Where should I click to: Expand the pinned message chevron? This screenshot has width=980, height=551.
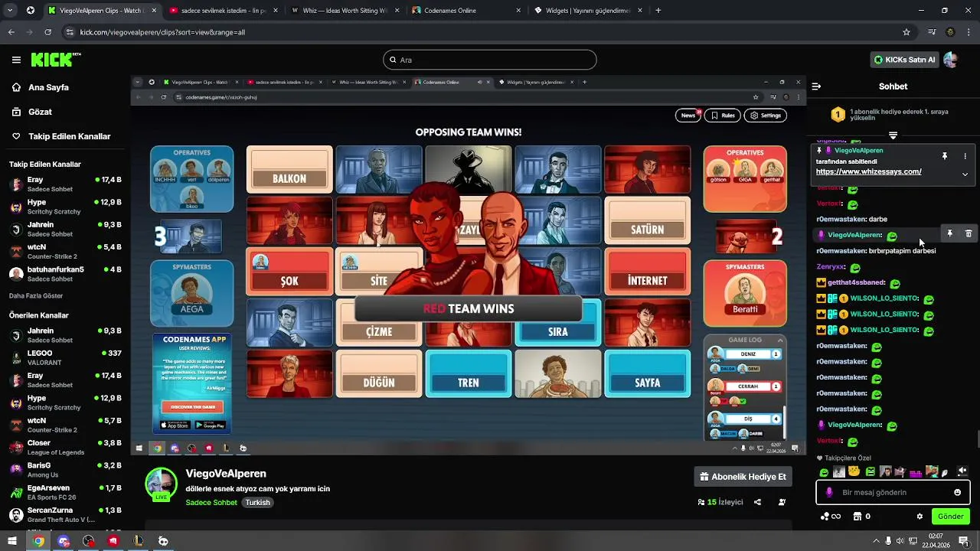pos(965,174)
